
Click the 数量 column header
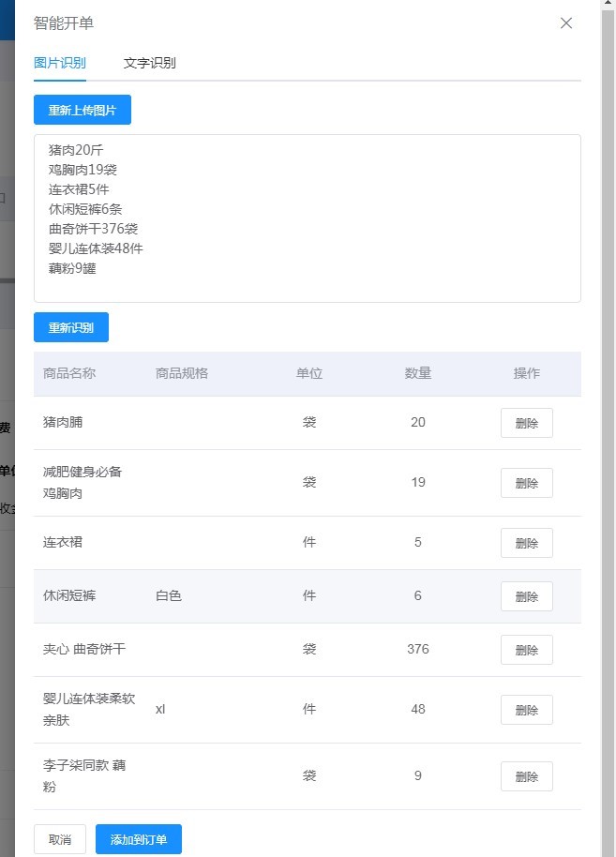[x=418, y=373]
